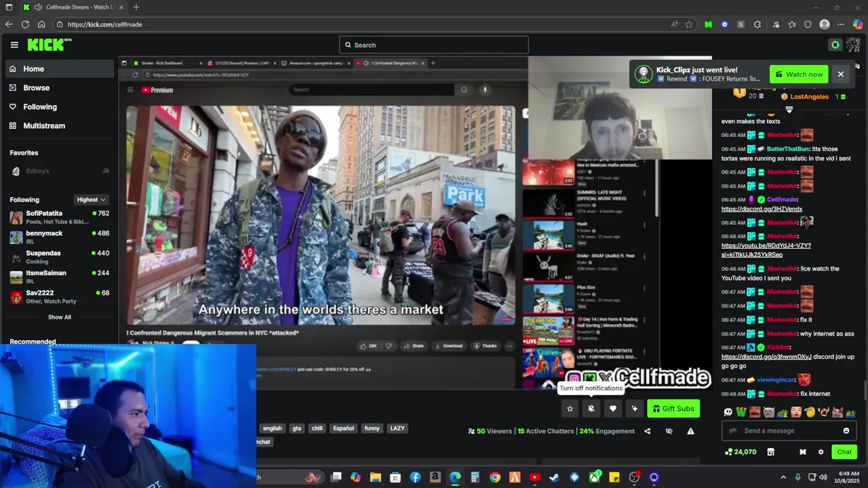Focus the Kick Search box
Image resolution: width=868 pixels, height=488 pixels.
(x=434, y=45)
